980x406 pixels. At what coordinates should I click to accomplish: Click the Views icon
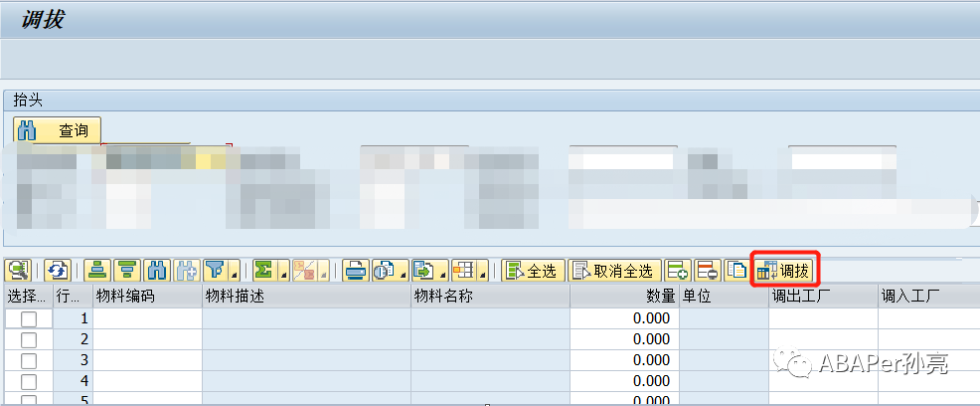click(x=384, y=271)
